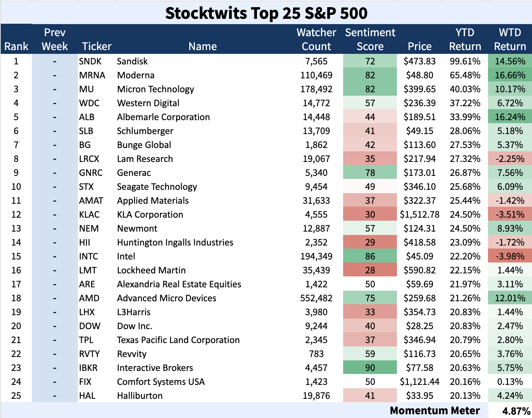Select the Albemarle WTD return 16.24%
Viewport: 532px width, 418px height.
(510, 117)
